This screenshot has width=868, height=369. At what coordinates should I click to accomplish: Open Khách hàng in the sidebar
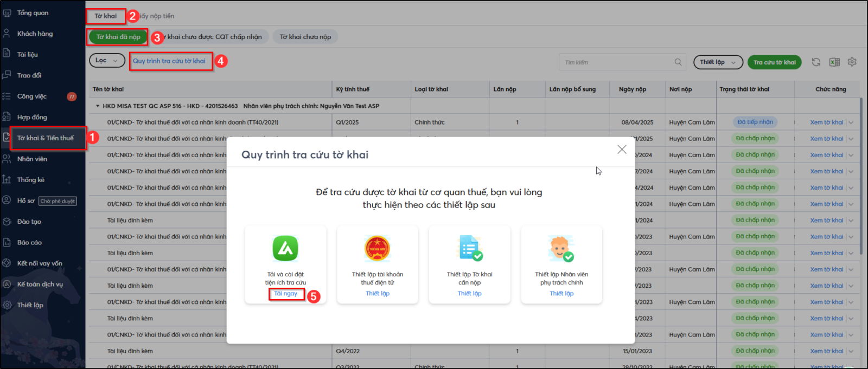tap(35, 34)
